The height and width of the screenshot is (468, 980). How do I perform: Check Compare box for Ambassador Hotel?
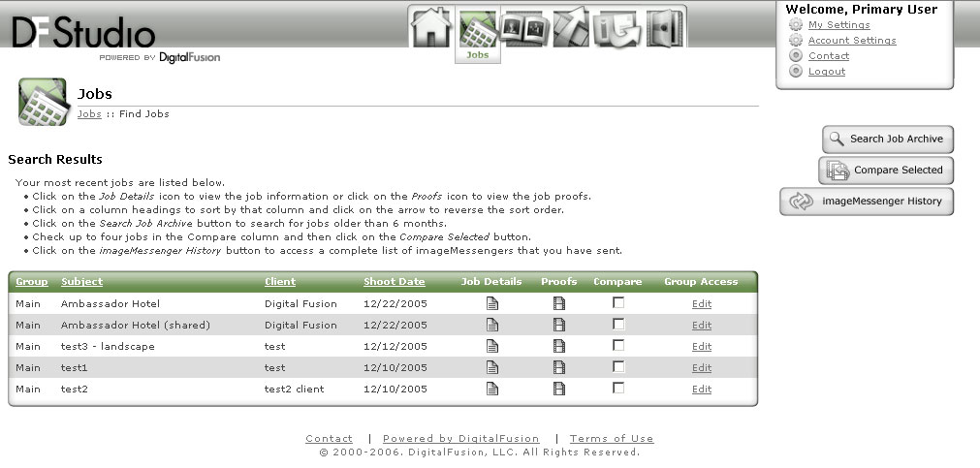point(618,302)
